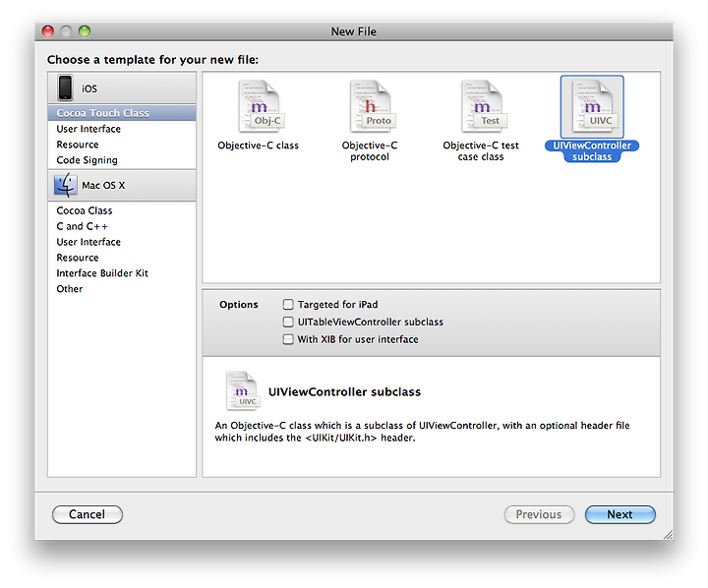This screenshot has width=708, height=588.
Task: Select Code Signing category
Action: pyautogui.click(x=122, y=160)
